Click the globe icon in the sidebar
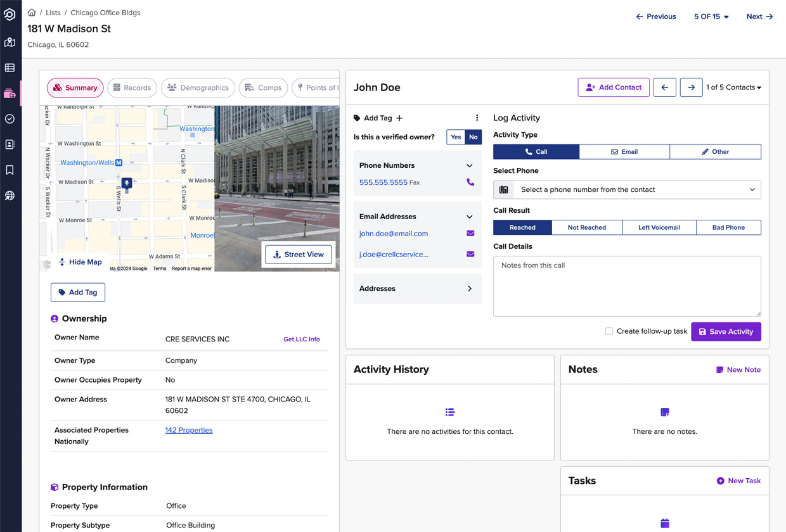Image resolution: width=786 pixels, height=532 pixels. (x=10, y=195)
